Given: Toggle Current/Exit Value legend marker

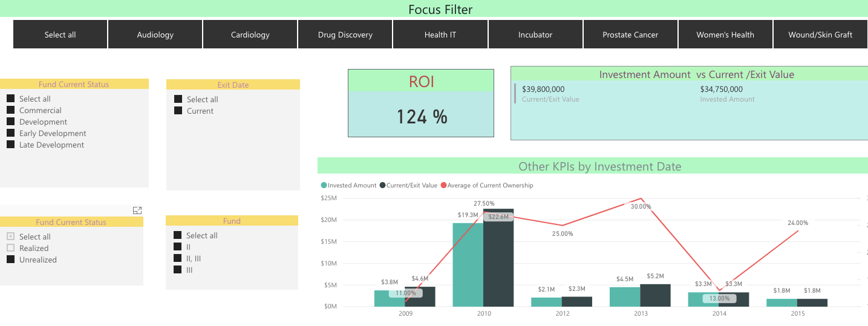Looking at the screenshot, I should pyautogui.click(x=382, y=186).
